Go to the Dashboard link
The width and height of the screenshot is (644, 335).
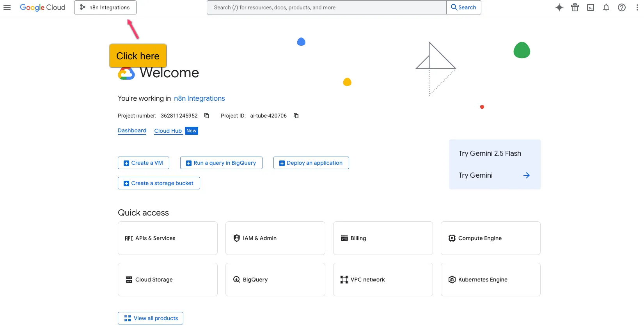[x=132, y=131]
